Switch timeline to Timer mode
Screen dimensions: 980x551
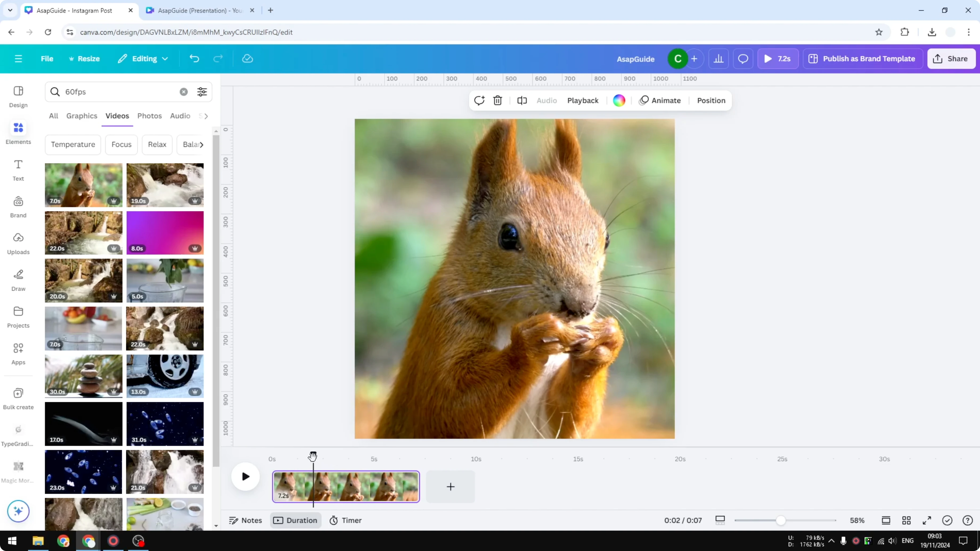[345, 520]
